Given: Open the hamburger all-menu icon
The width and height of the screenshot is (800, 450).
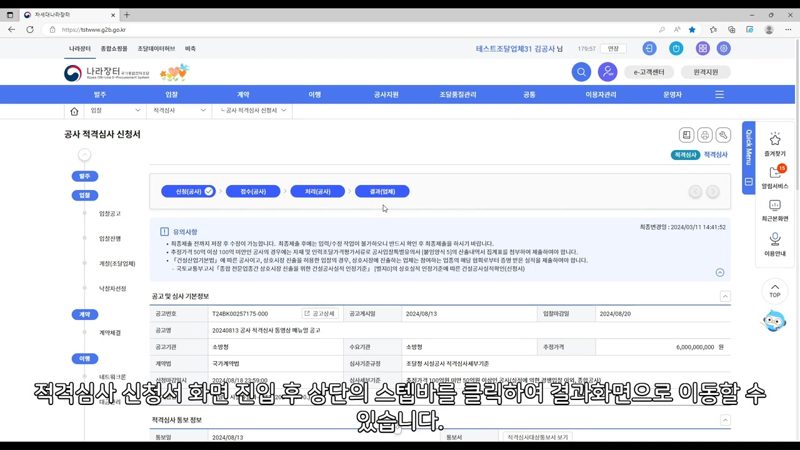Looking at the screenshot, I should 719,94.
